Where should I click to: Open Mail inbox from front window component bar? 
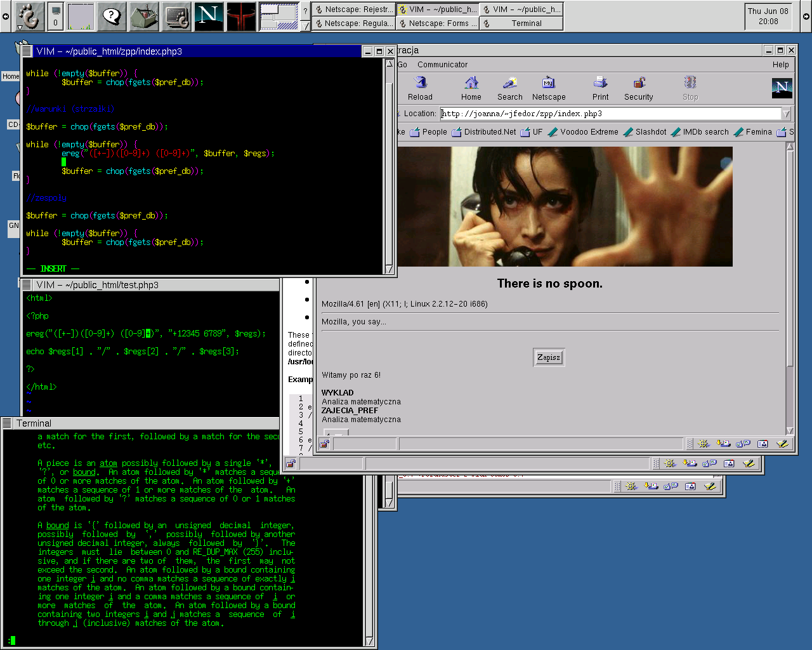[723, 444]
